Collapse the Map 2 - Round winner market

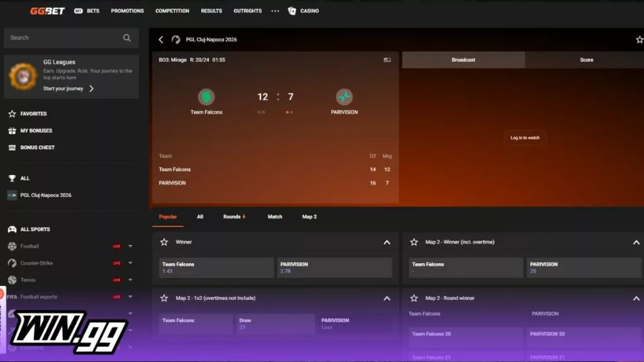(x=636, y=299)
